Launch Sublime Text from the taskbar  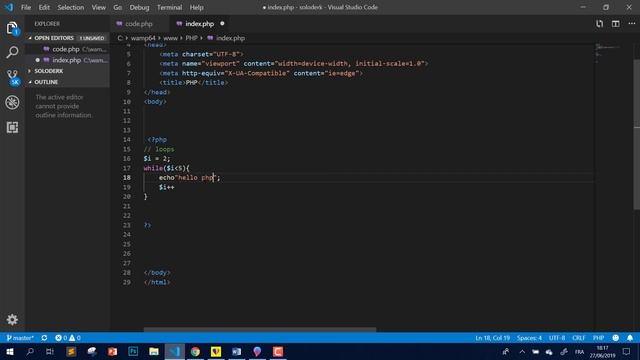click(x=71, y=351)
